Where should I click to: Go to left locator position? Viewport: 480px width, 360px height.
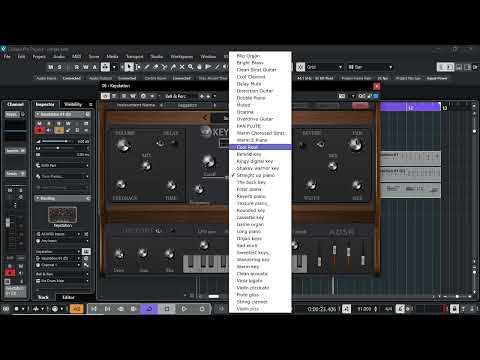pos(94,309)
